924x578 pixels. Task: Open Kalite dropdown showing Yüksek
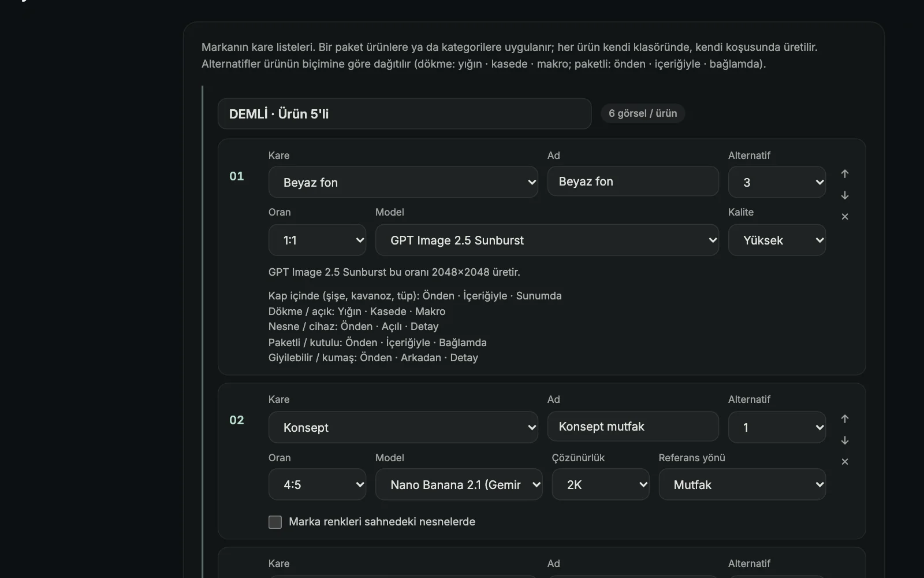[777, 240]
